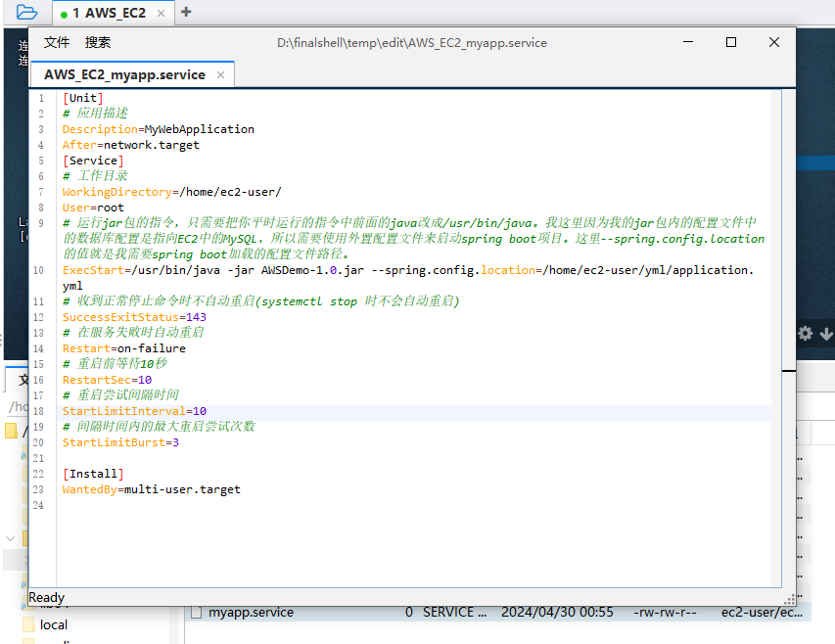Open the folder icon in FinalShell toolbar

click(x=26, y=12)
